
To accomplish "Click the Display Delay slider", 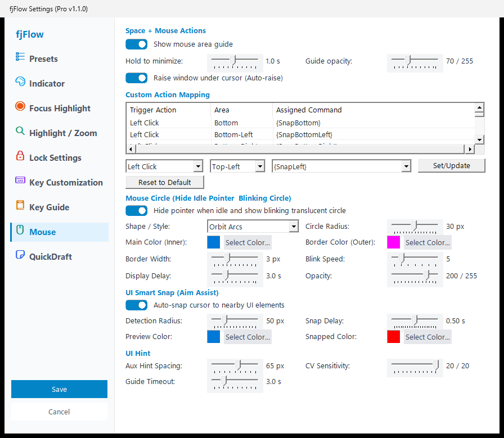I will [235, 277].
